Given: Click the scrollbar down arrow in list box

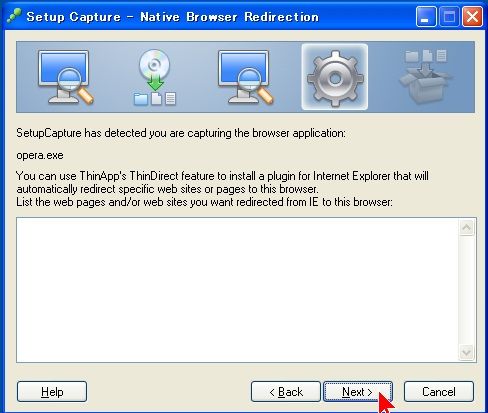Looking at the screenshot, I should [466, 352].
